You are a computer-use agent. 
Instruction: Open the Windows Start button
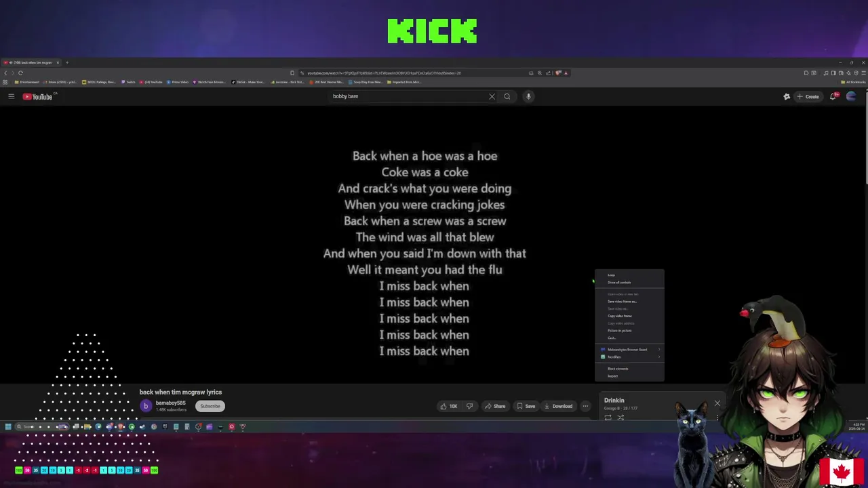click(8, 426)
